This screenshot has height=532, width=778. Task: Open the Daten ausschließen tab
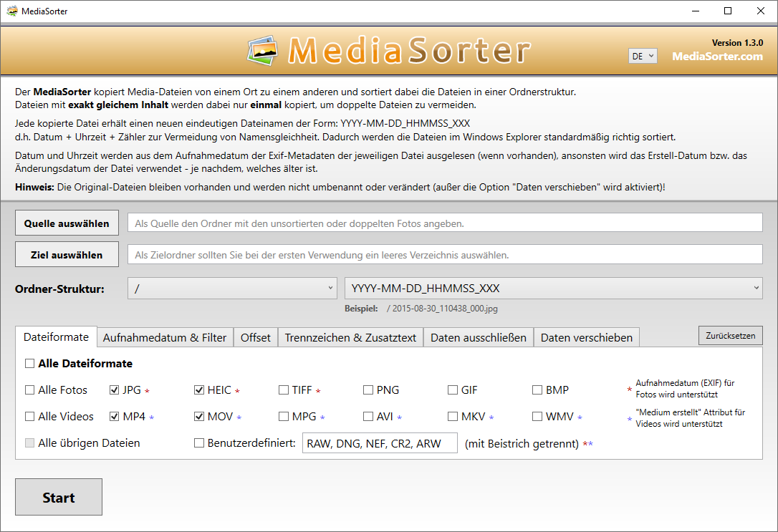(x=479, y=338)
